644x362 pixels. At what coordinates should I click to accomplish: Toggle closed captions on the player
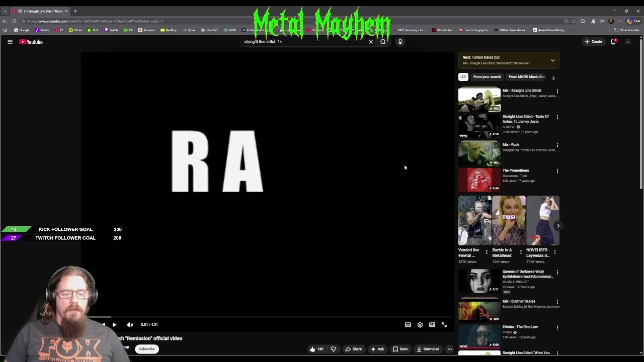tap(408, 325)
